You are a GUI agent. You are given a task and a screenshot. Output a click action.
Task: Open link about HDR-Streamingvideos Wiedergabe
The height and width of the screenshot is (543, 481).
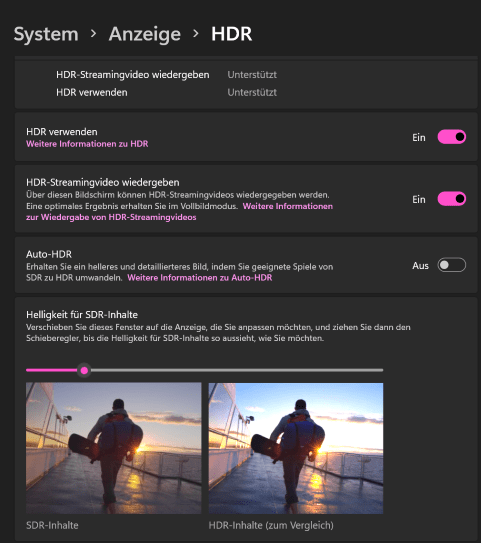click(179, 212)
